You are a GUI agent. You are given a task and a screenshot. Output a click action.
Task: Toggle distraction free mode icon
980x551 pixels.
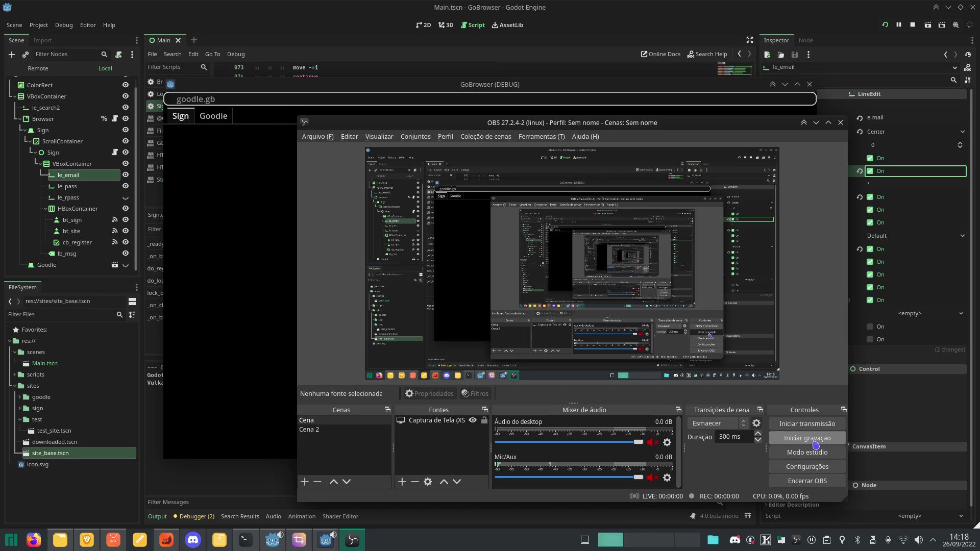coord(750,40)
